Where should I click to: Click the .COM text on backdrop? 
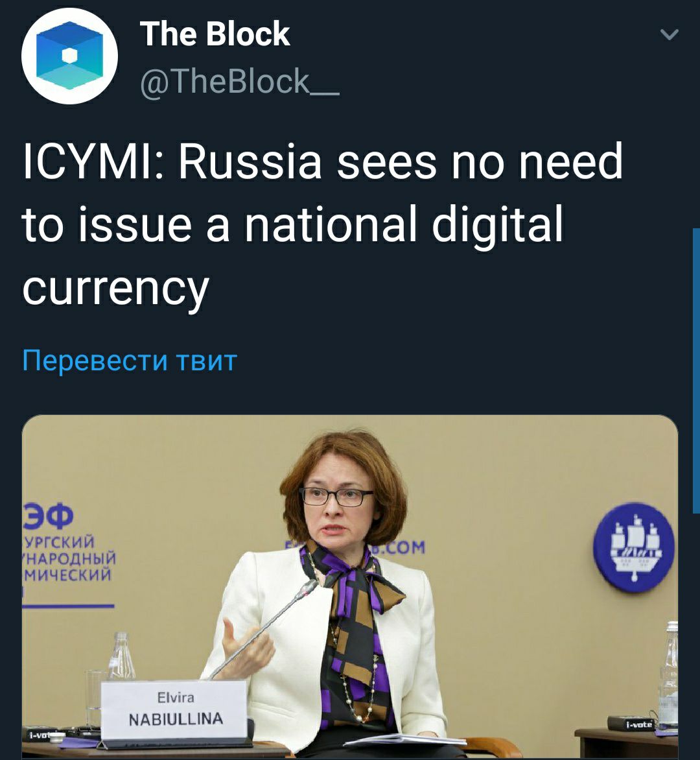(404, 547)
